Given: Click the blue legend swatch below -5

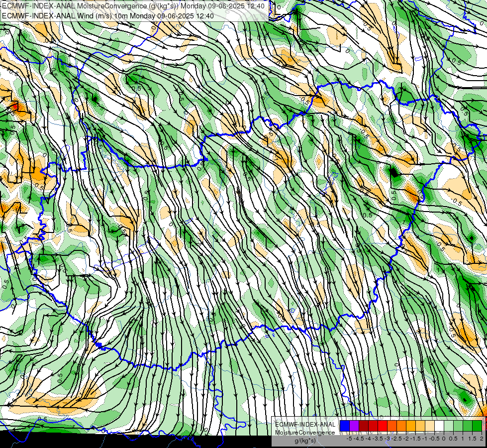Looking at the screenshot, I should (345, 426).
